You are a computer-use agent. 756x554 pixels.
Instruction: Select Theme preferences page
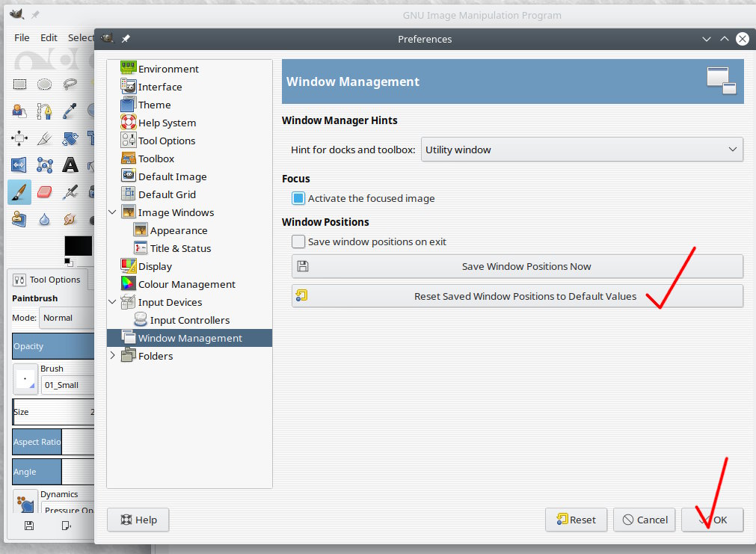click(154, 105)
